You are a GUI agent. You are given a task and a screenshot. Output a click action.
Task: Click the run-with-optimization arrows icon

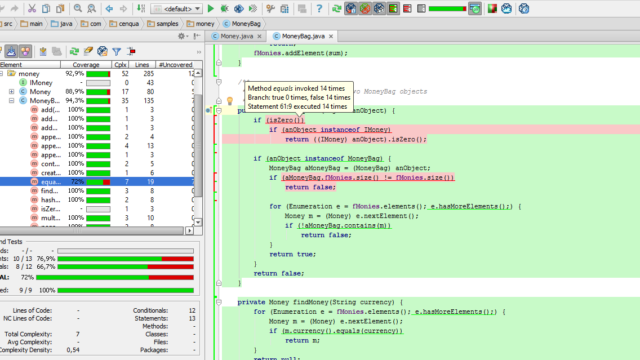(x=253, y=9)
